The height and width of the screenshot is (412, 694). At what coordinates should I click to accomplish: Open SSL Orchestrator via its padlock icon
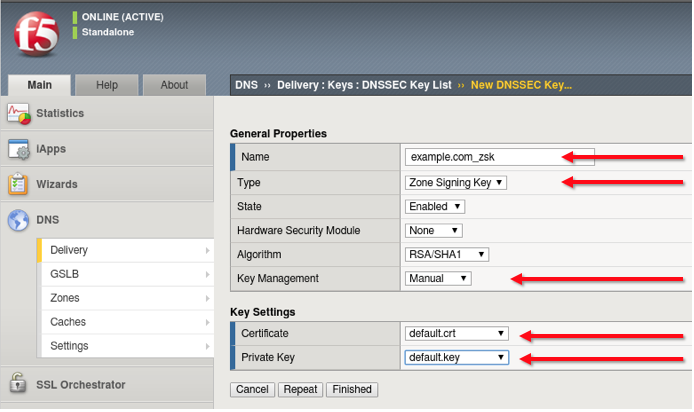coord(18,382)
